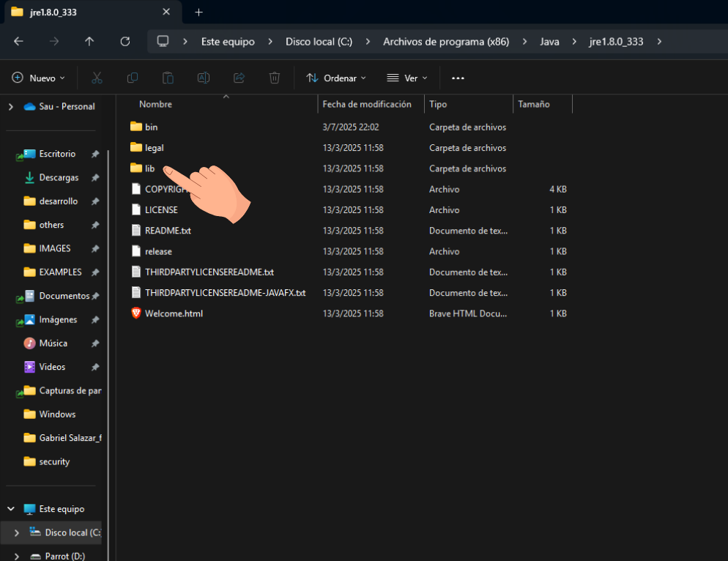
Task: Click the Paste clipboard icon
Action: click(x=168, y=78)
